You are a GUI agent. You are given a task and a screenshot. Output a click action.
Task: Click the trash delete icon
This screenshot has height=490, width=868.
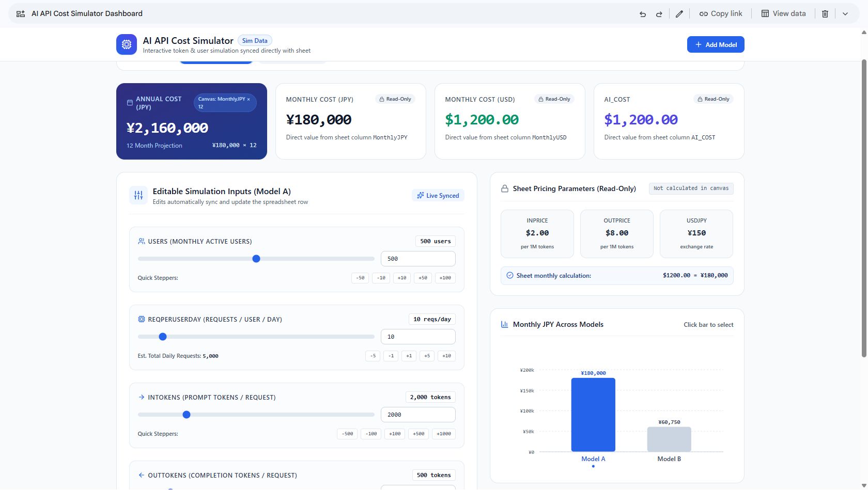825,14
